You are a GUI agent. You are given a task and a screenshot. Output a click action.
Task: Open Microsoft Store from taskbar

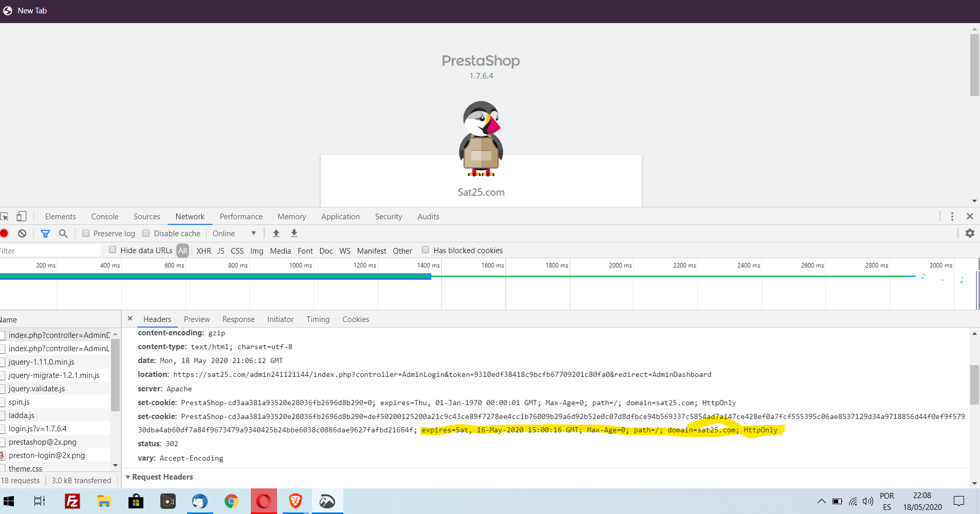136,501
